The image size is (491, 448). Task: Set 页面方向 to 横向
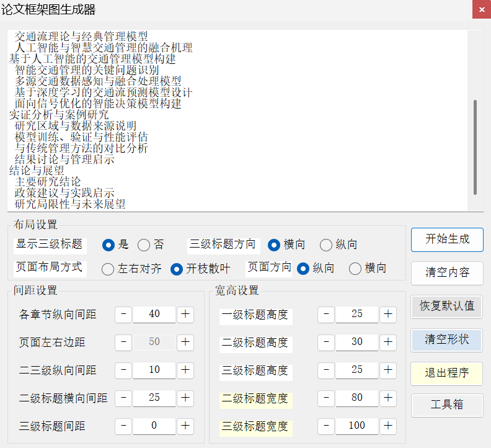click(355, 269)
